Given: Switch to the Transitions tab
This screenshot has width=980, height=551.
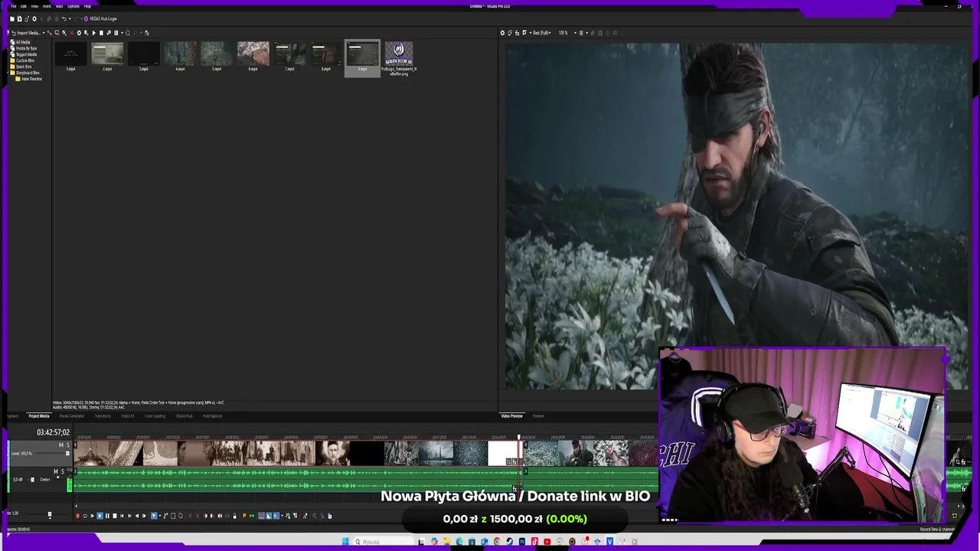Looking at the screenshot, I should pos(103,416).
